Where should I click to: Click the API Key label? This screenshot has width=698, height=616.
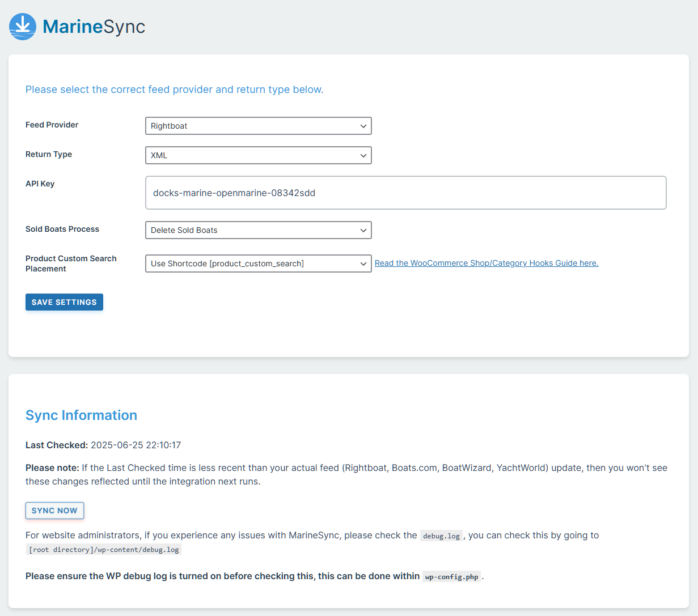[x=40, y=184]
